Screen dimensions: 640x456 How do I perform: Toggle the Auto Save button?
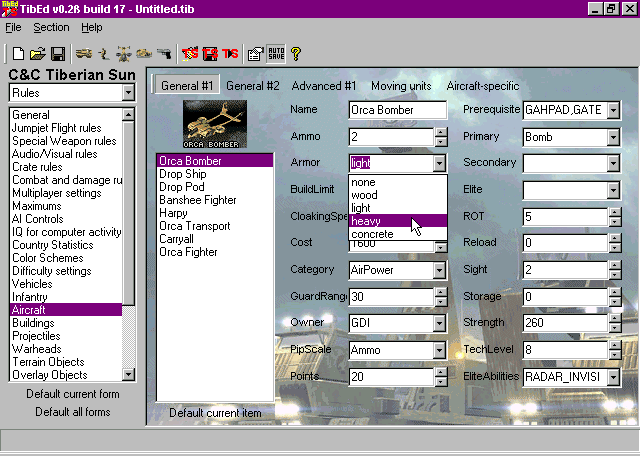[x=276, y=53]
